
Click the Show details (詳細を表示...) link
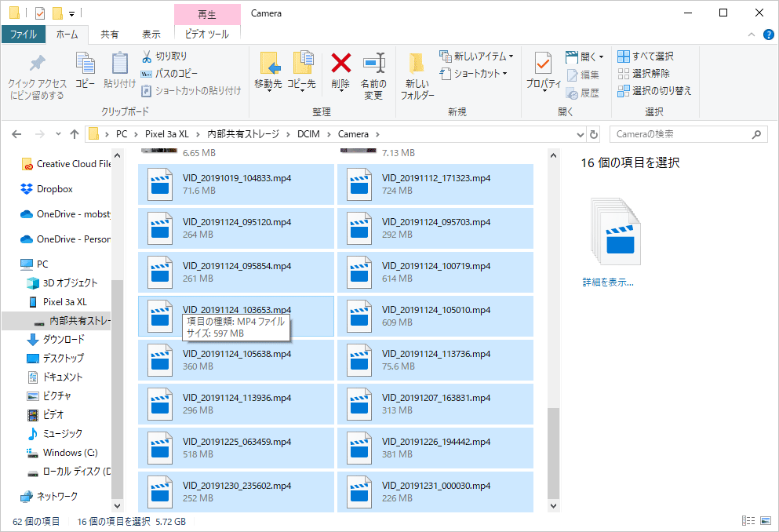pos(608,282)
